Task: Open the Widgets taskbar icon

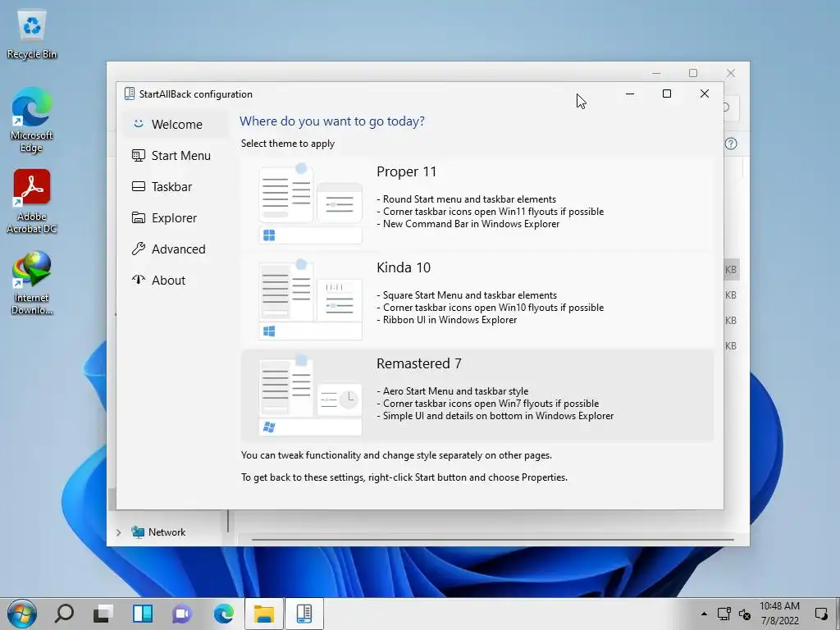Action: (x=143, y=614)
